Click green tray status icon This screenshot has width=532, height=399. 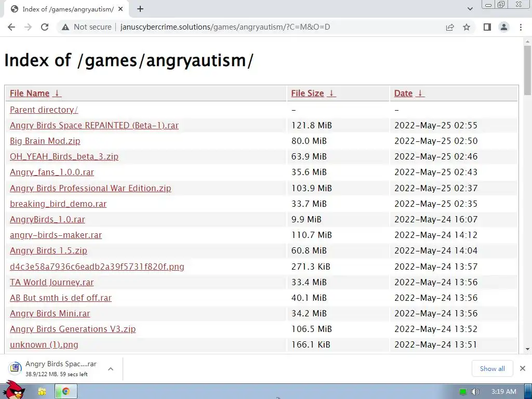coord(463,392)
